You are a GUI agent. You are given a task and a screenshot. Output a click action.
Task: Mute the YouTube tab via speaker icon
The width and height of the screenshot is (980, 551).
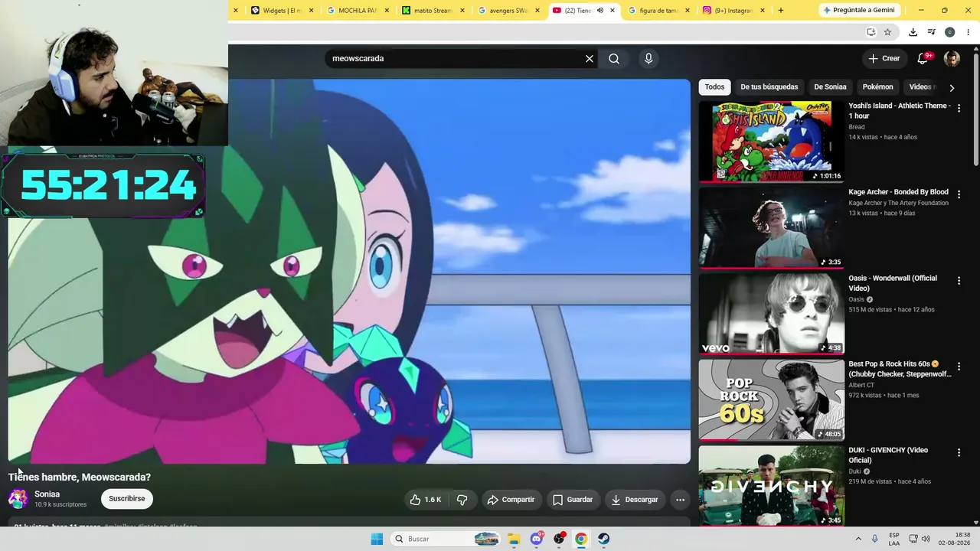tap(600, 11)
